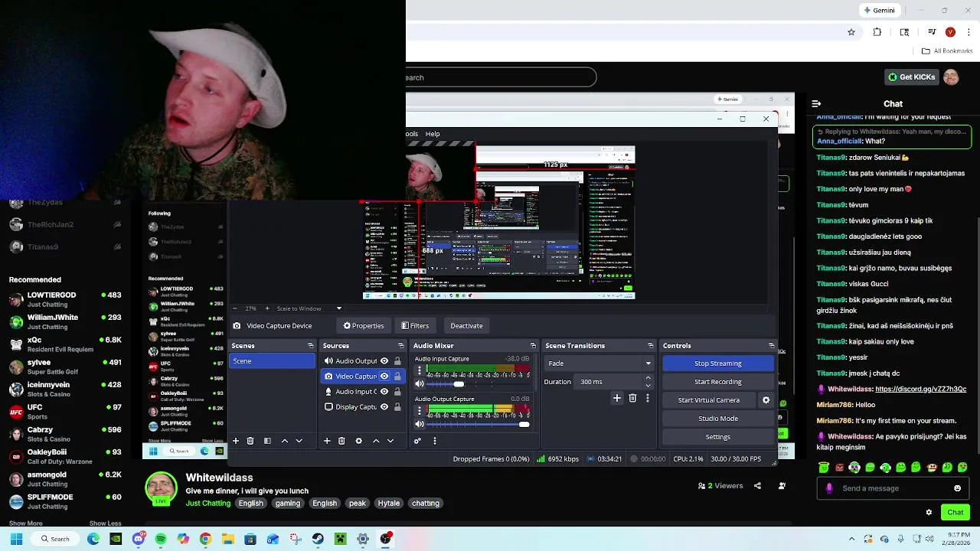
Task: Hide the Audio Output source
Action: pos(384,361)
